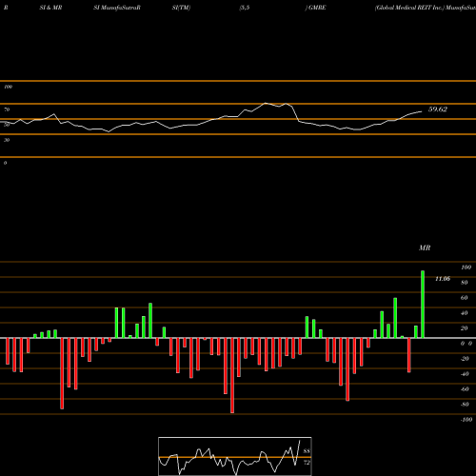Click the tallest green MR bar
Screen dimensions: 476x476
point(423,305)
